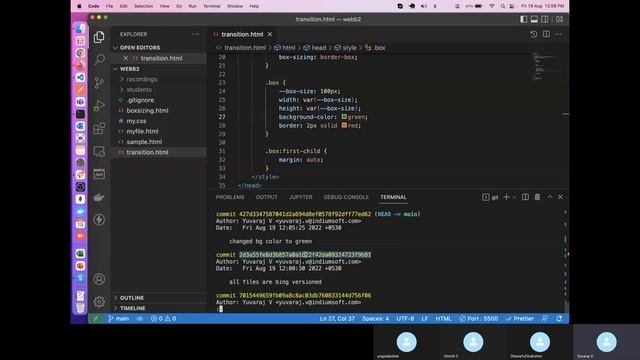Screen dimensions: 640x360
Task: Click Ln 27, Col 37 indicator
Action: click(x=337, y=319)
